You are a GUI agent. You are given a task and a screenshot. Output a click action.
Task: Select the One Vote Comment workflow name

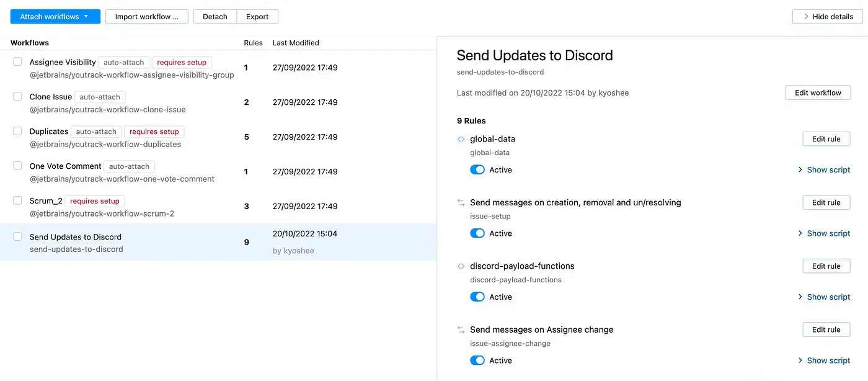point(65,166)
